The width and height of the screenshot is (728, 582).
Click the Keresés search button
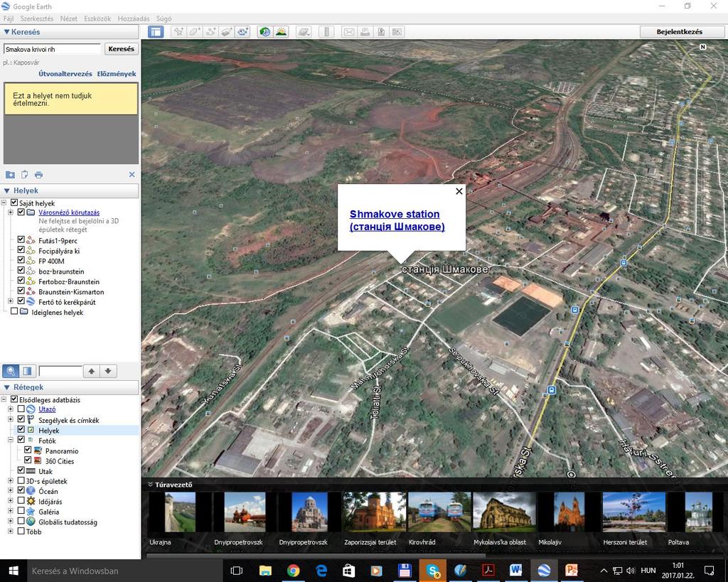(121, 49)
